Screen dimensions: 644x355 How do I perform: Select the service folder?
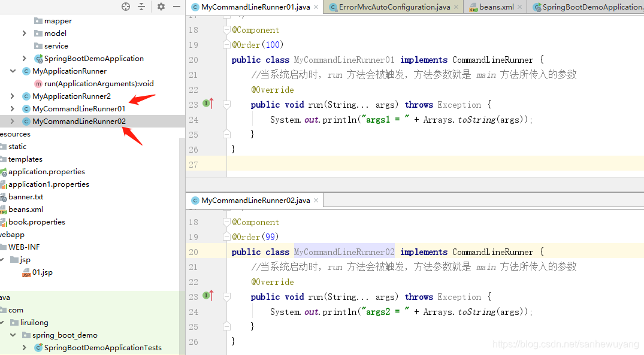point(56,46)
